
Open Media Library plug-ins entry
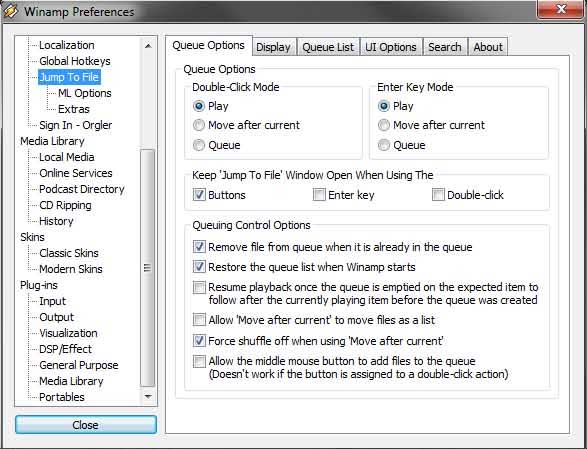tap(71, 381)
